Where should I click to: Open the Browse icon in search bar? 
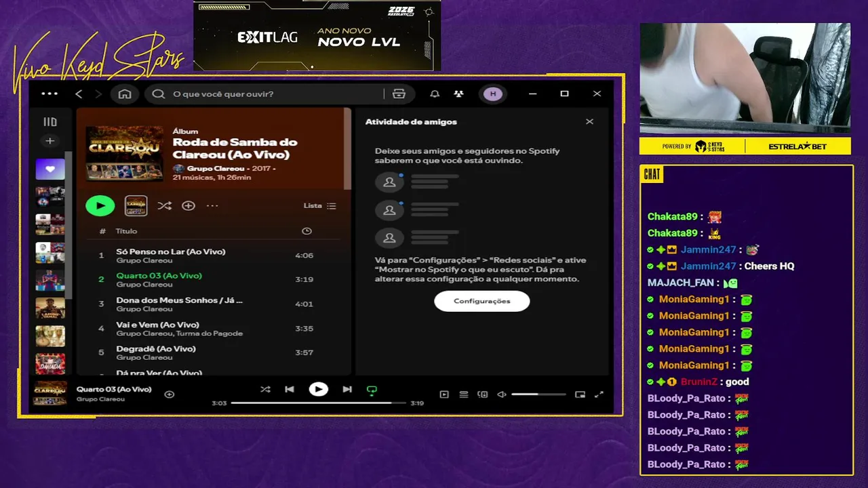click(x=399, y=94)
